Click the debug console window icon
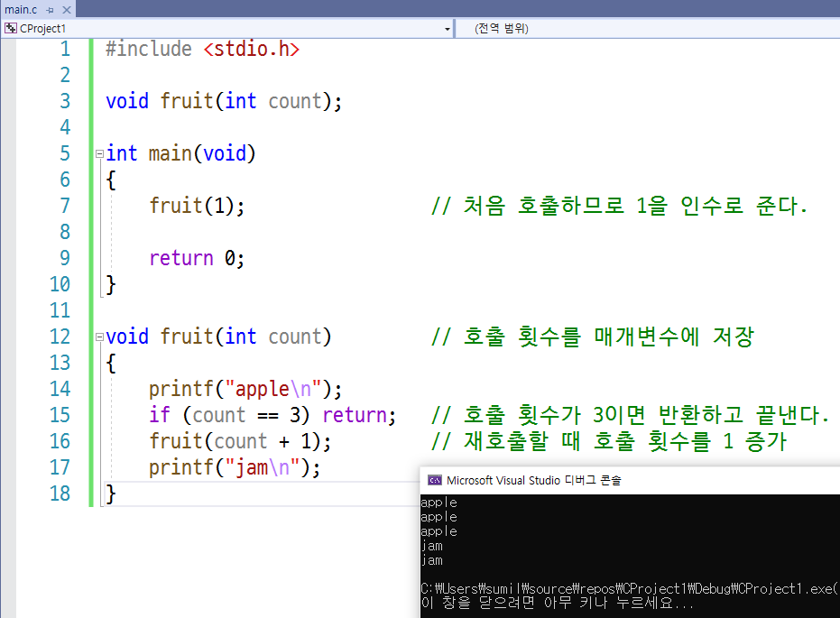This screenshot has width=840, height=618. click(435, 480)
